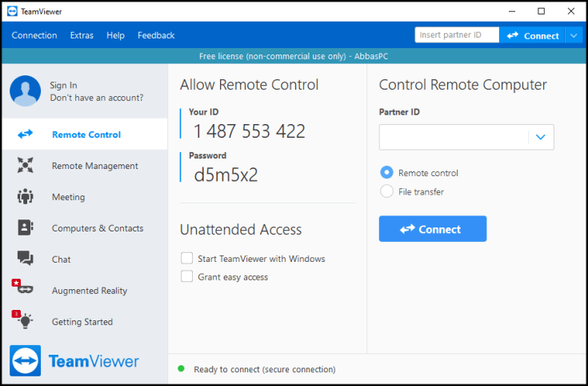588x386 pixels.
Task: Click the Connect button in the top bar
Action: point(532,36)
